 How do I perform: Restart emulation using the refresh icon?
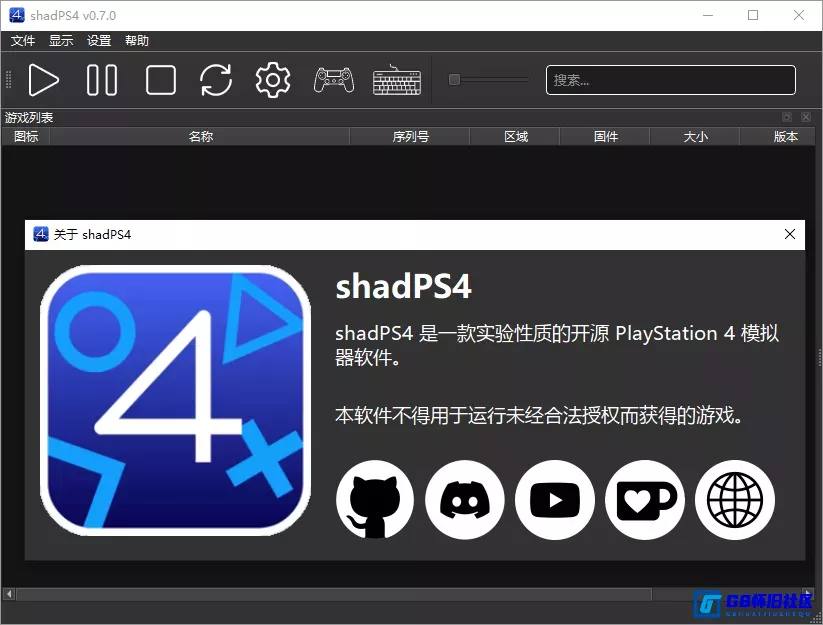click(216, 80)
